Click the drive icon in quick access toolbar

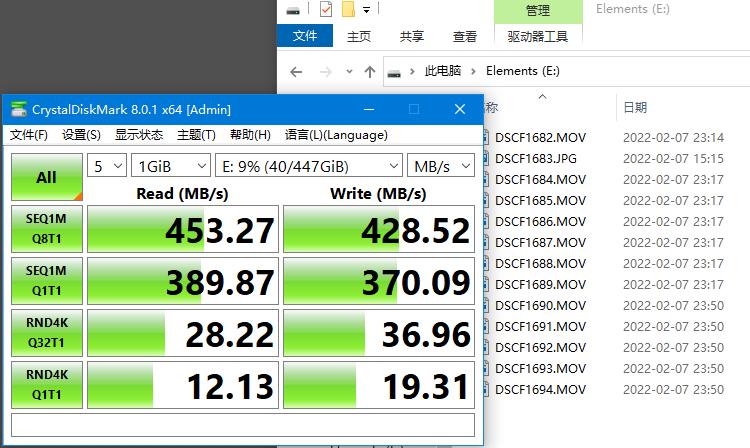tap(293, 10)
